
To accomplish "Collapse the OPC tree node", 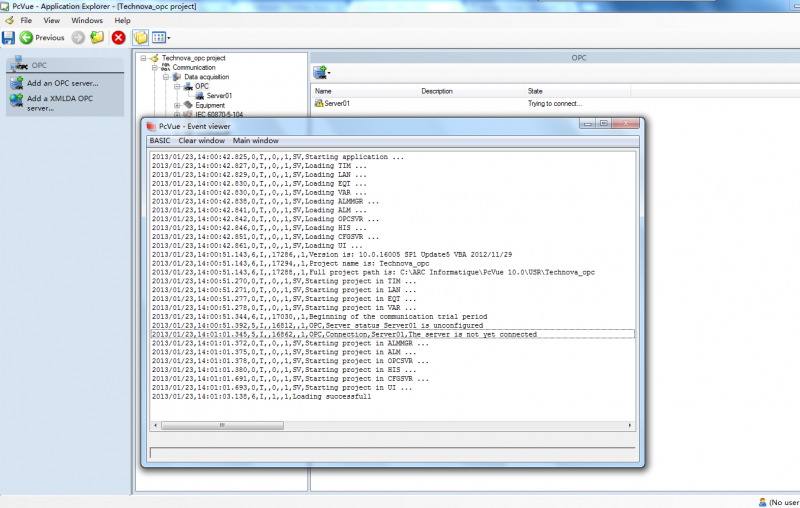I will point(177,86).
